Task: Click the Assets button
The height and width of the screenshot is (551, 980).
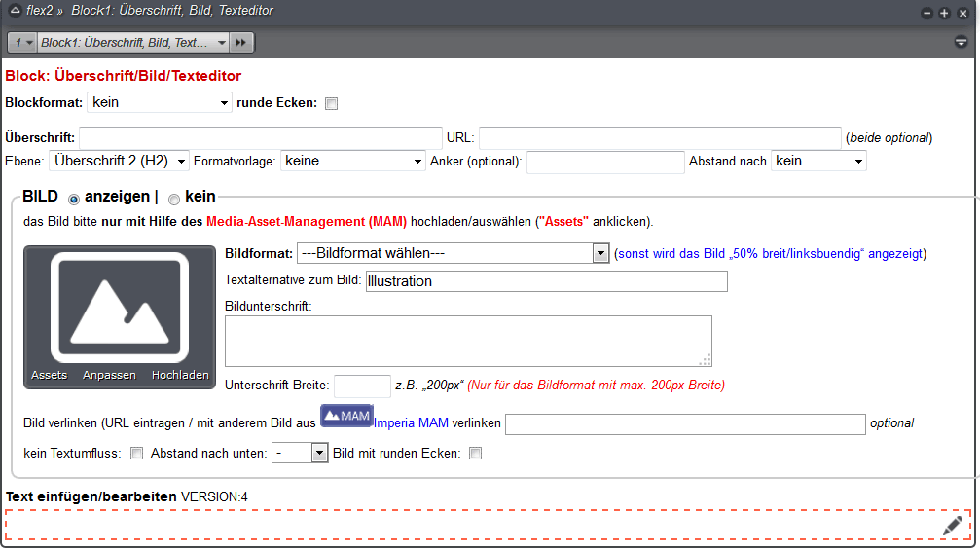Action: pyautogui.click(x=49, y=375)
